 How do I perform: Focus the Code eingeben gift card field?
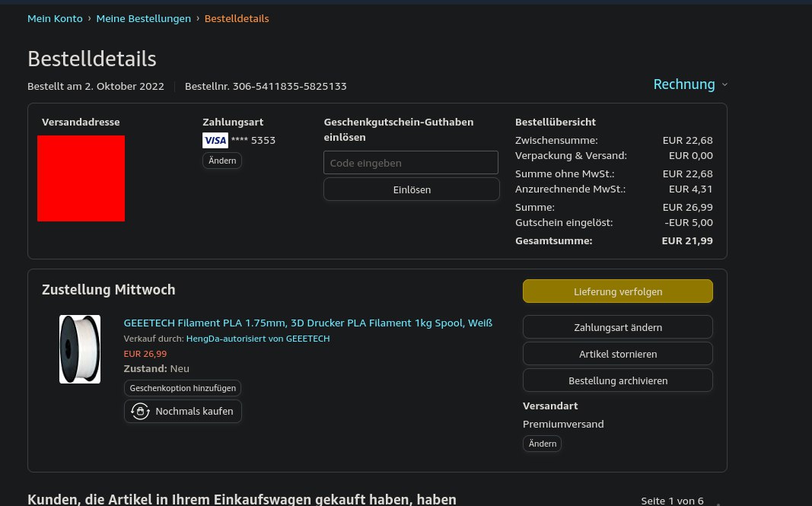pos(410,163)
